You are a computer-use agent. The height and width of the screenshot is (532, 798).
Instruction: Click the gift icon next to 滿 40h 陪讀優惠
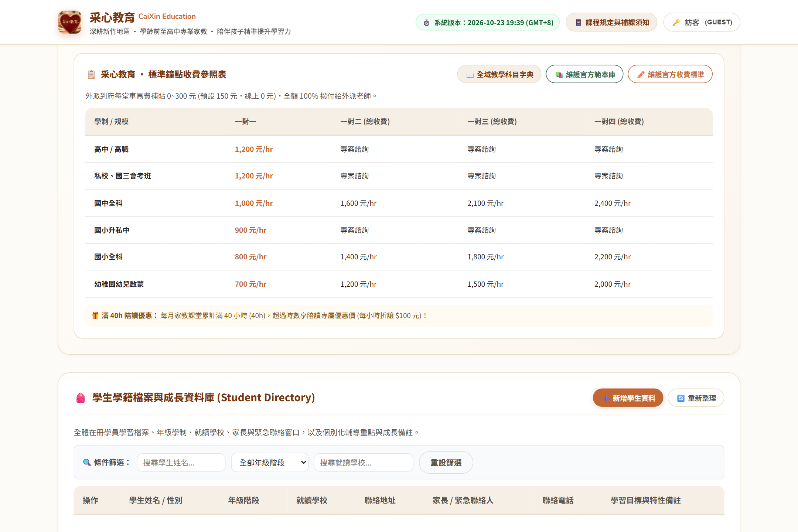(x=95, y=316)
